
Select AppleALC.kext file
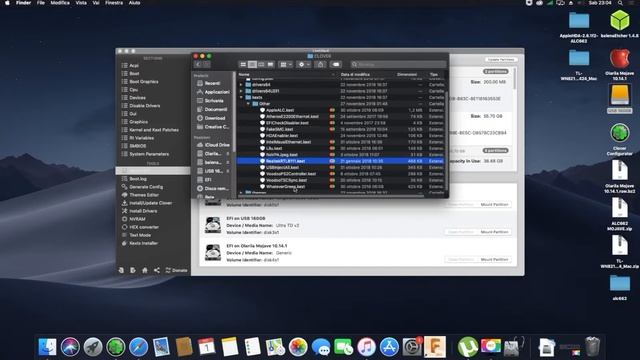click(280, 110)
